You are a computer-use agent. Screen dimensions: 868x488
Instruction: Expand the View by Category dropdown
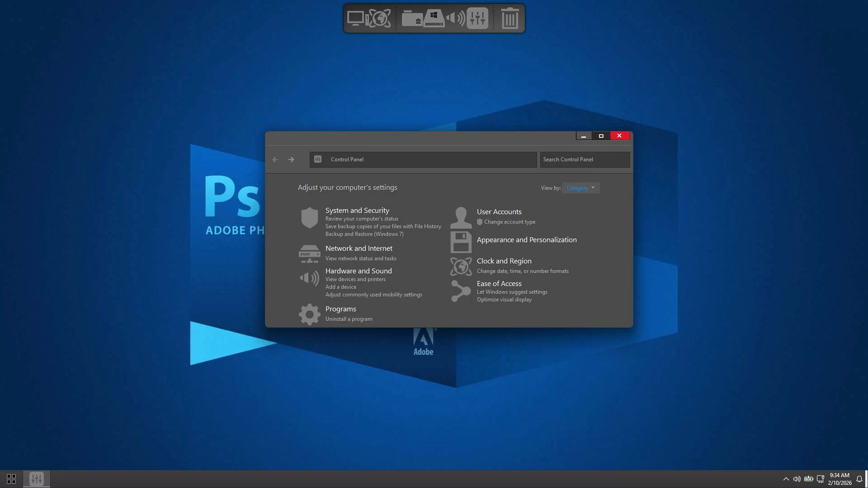(x=580, y=188)
